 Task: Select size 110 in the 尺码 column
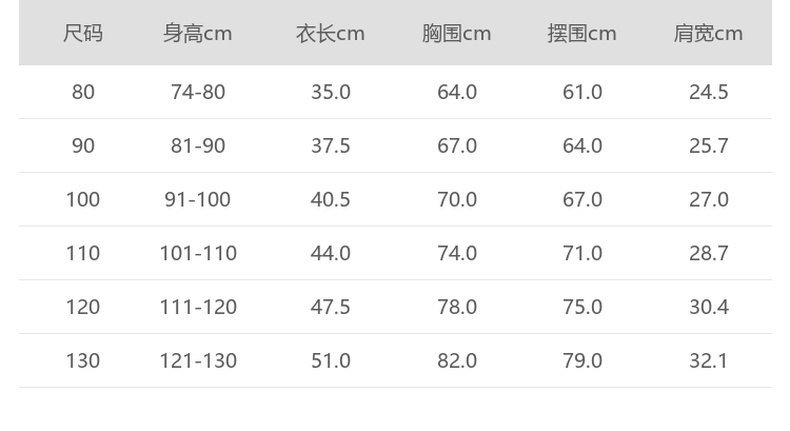click(83, 253)
